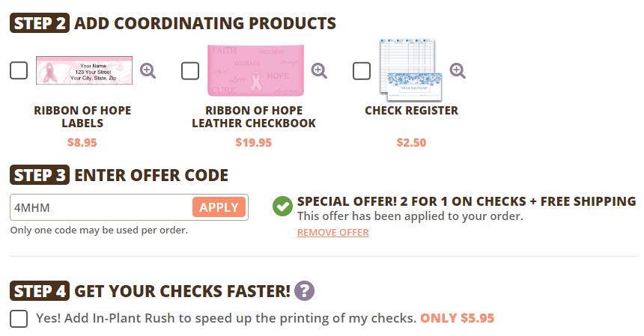This screenshot has height=336, width=644.
Task: Click the REMOVE OFFER link
Action: (332, 233)
